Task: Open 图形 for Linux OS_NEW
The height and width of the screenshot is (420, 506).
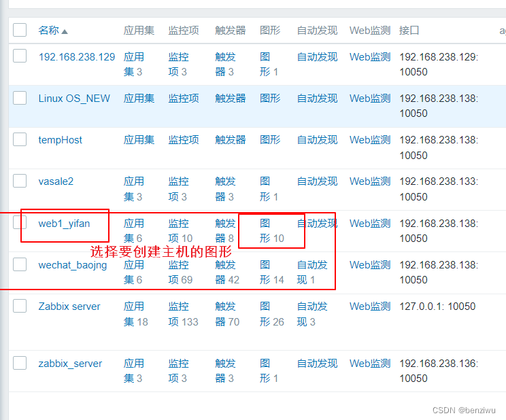Action: tap(270, 99)
